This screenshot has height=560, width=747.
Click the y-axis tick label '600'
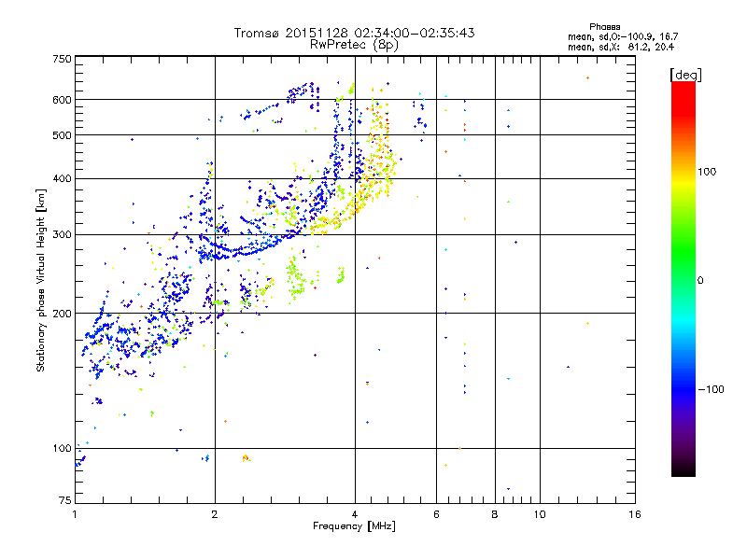[62, 100]
